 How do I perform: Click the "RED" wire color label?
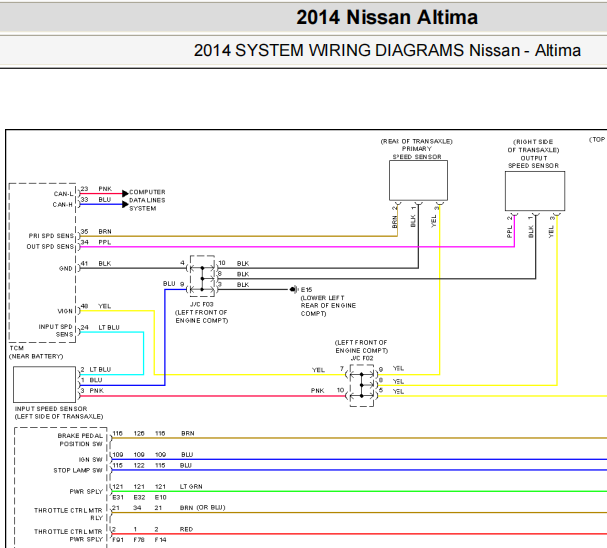click(186, 529)
